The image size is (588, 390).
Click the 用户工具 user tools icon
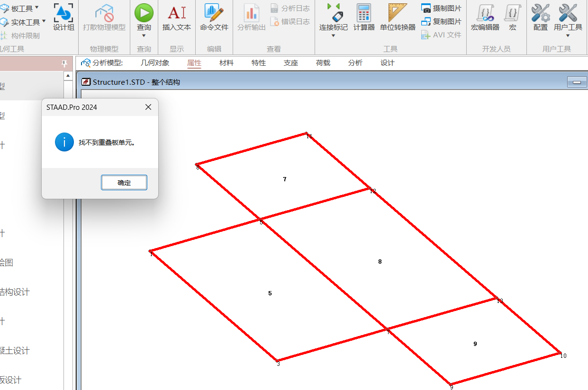click(568, 13)
